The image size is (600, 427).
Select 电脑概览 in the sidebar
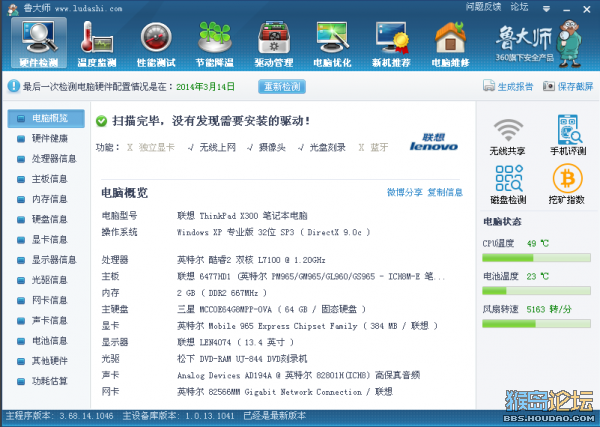(46, 118)
